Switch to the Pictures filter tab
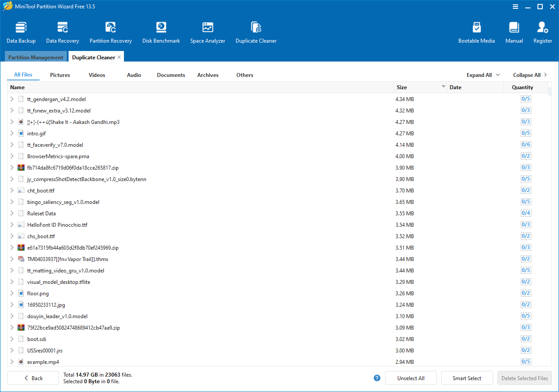 (60, 75)
